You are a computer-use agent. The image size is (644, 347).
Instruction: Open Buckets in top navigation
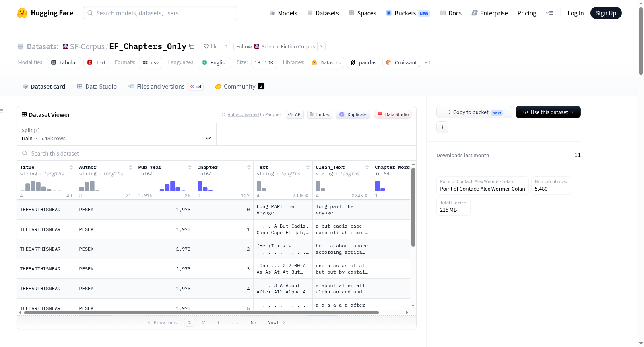408,13
